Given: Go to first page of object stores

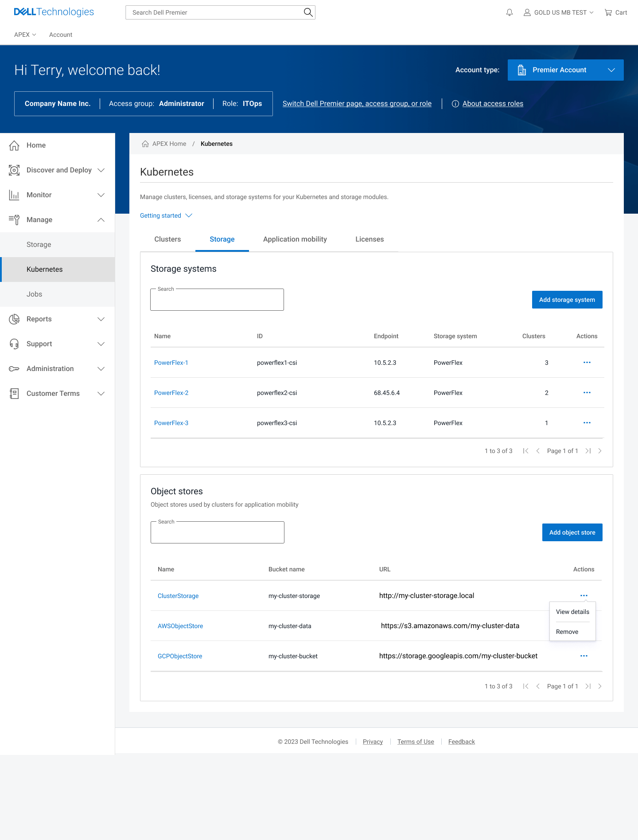Looking at the screenshot, I should click(526, 686).
